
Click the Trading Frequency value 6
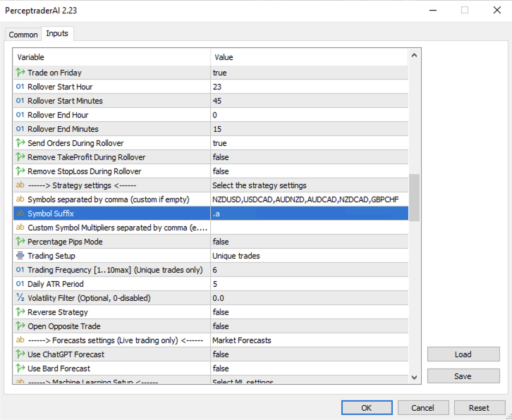click(x=309, y=270)
